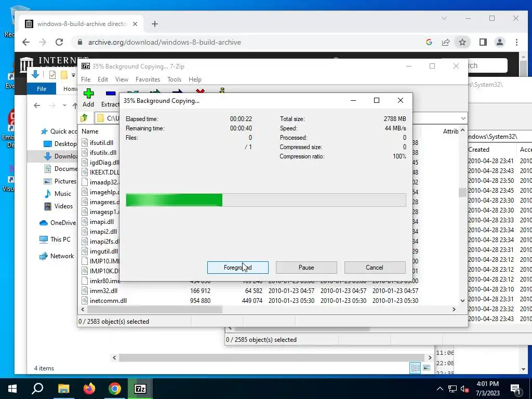Viewport: 532px width, 399px height.
Task: Open the notification center
Action: 516,389
